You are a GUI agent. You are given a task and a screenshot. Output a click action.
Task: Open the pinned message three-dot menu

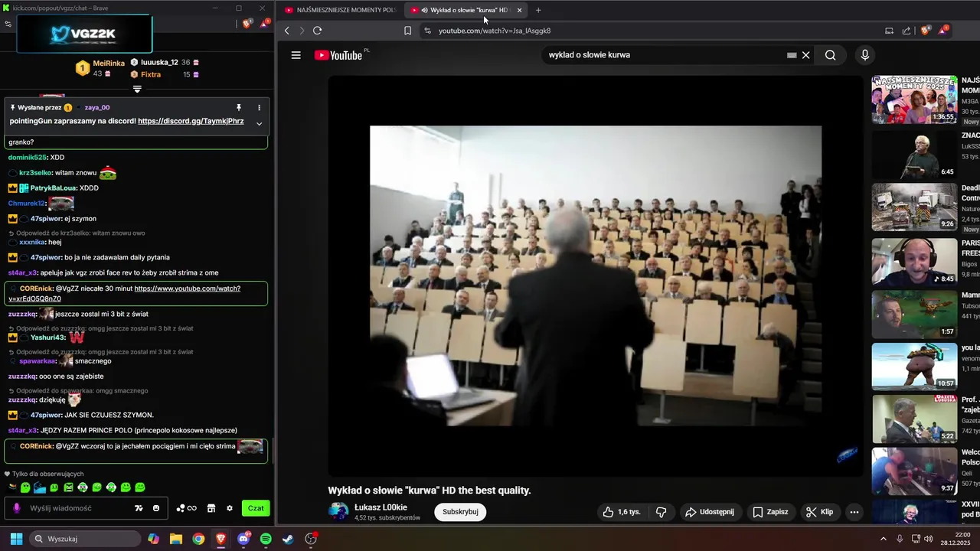(259, 108)
